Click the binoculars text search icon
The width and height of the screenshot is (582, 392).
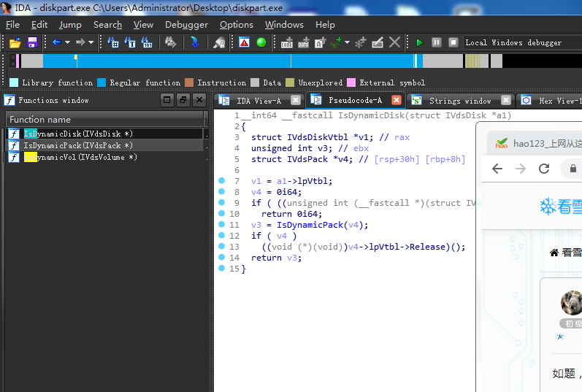[x=130, y=42]
